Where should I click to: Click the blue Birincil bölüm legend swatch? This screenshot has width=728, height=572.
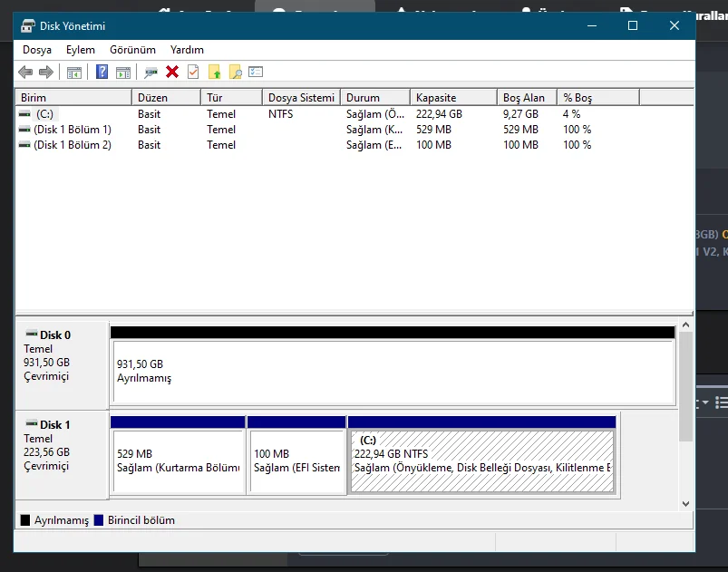[x=99, y=520]
